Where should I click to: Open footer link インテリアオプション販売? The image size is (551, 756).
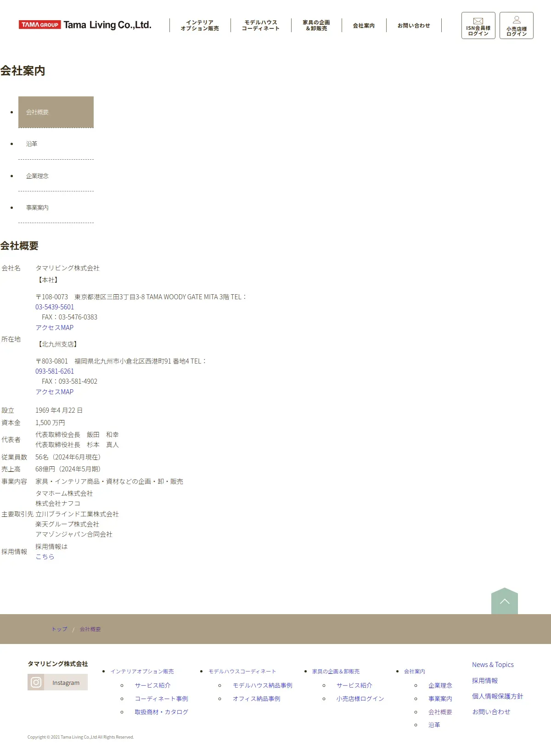point(142,672)
